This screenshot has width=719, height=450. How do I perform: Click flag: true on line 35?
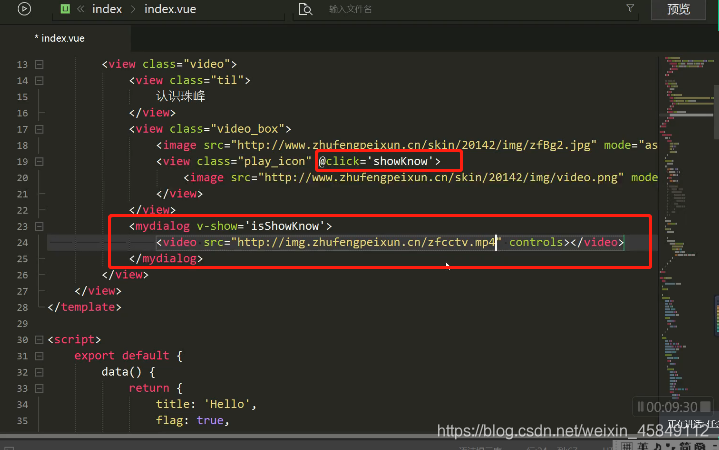click(192, 420)
